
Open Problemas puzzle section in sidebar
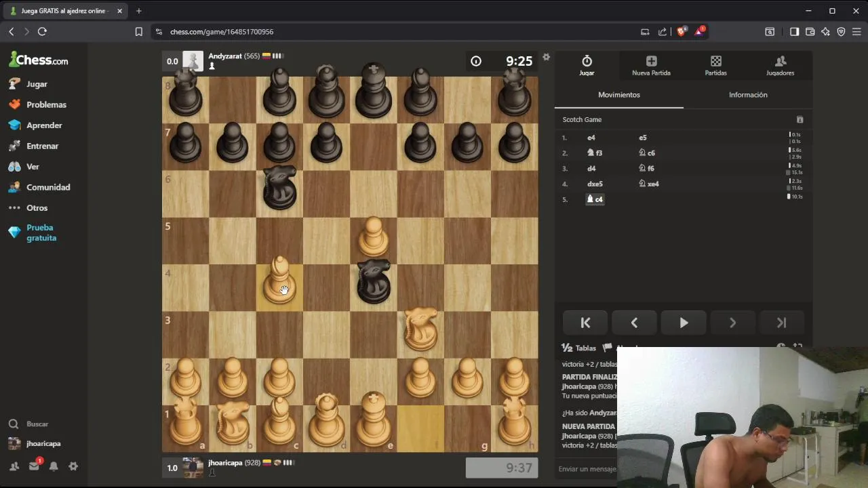point(37,104)
